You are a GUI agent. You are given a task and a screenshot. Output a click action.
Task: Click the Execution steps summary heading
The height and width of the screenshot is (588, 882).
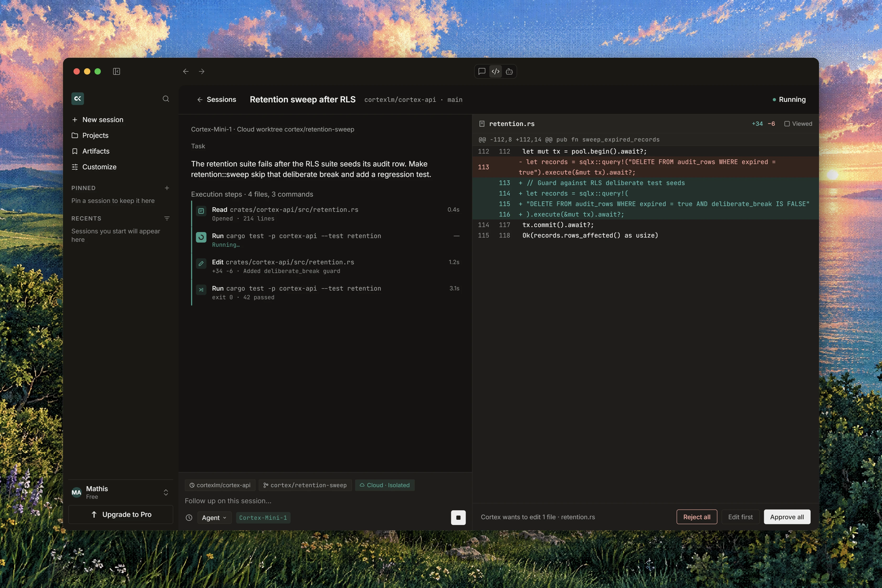click(x=252, y=194)
